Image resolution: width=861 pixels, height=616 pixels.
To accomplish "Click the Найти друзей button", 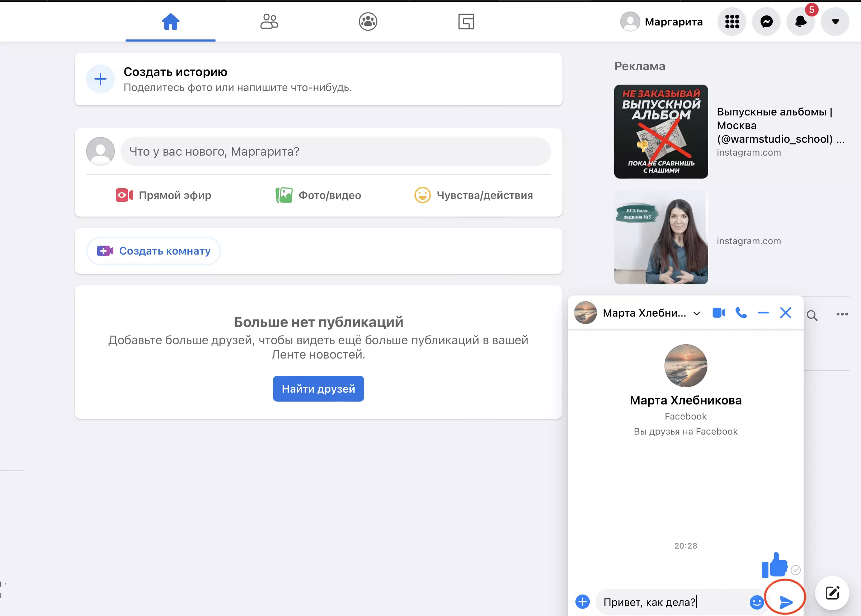I will tap(318, 389).
